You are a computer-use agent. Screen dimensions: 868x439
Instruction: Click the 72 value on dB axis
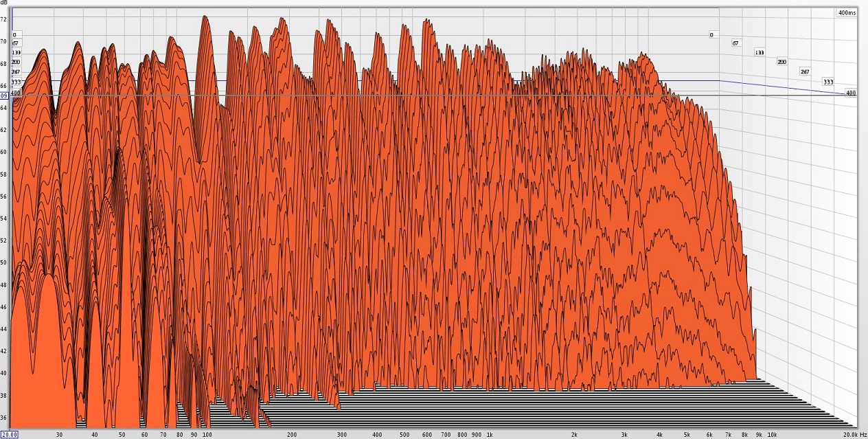click(x=4, y=19)
